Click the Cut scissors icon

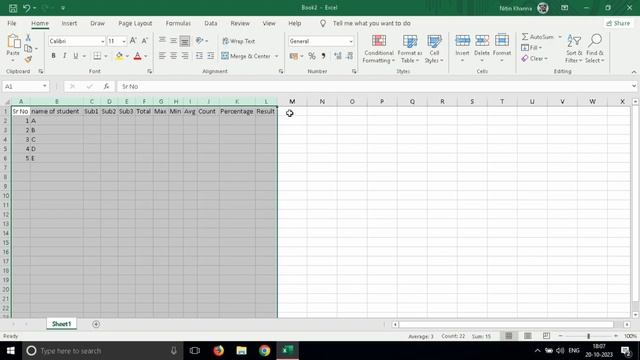[28, 38]
